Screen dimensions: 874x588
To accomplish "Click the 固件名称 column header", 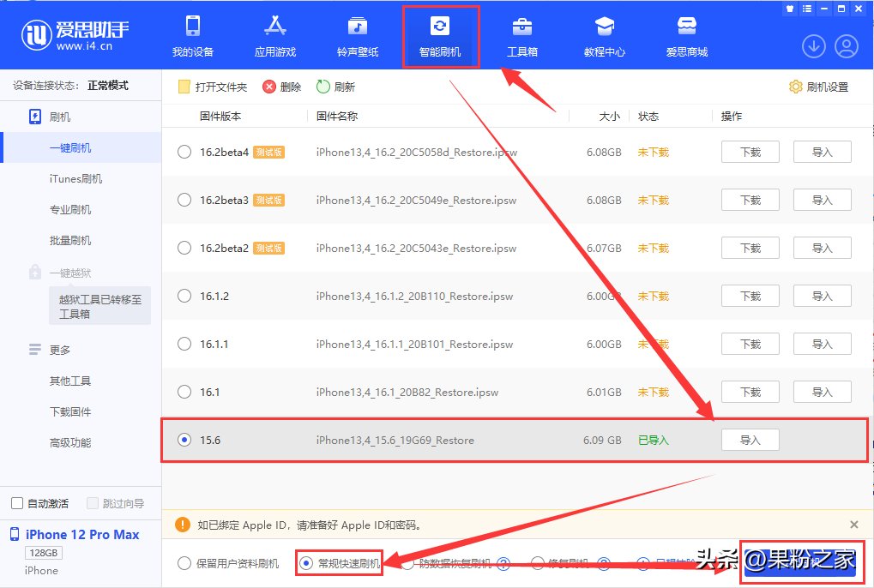I will pos(337,117).
